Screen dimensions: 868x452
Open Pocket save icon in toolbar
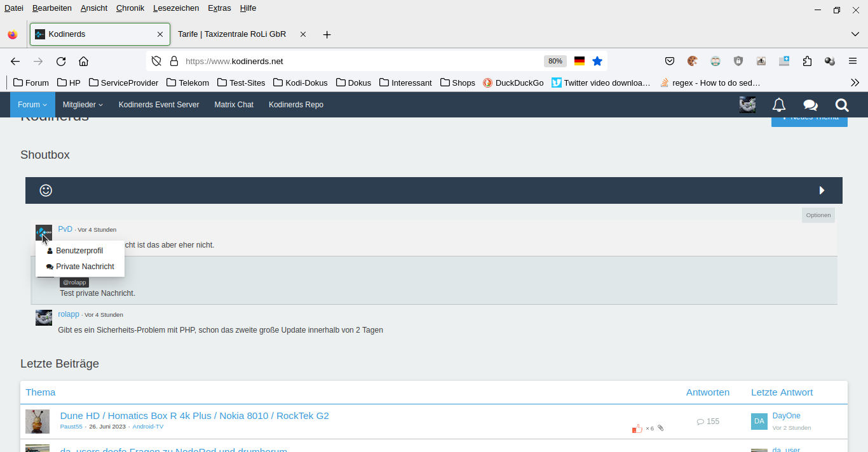(x=670, y=62)
